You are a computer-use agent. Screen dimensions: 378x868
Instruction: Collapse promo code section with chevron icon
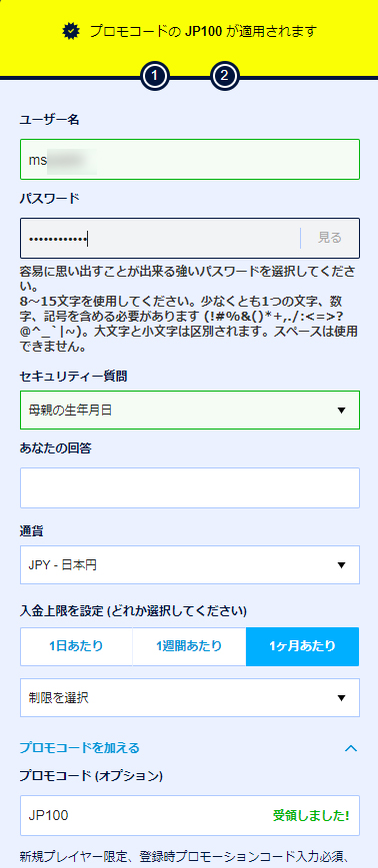tap(350, 748)
